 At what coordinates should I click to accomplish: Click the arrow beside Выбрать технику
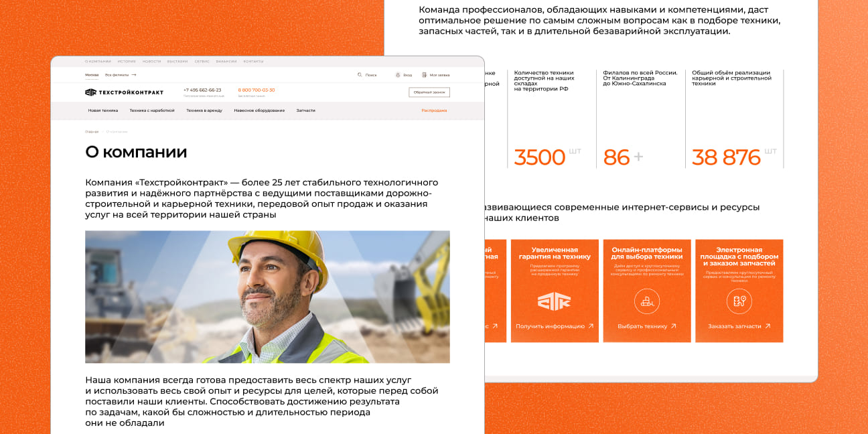[x=673, y=326]
